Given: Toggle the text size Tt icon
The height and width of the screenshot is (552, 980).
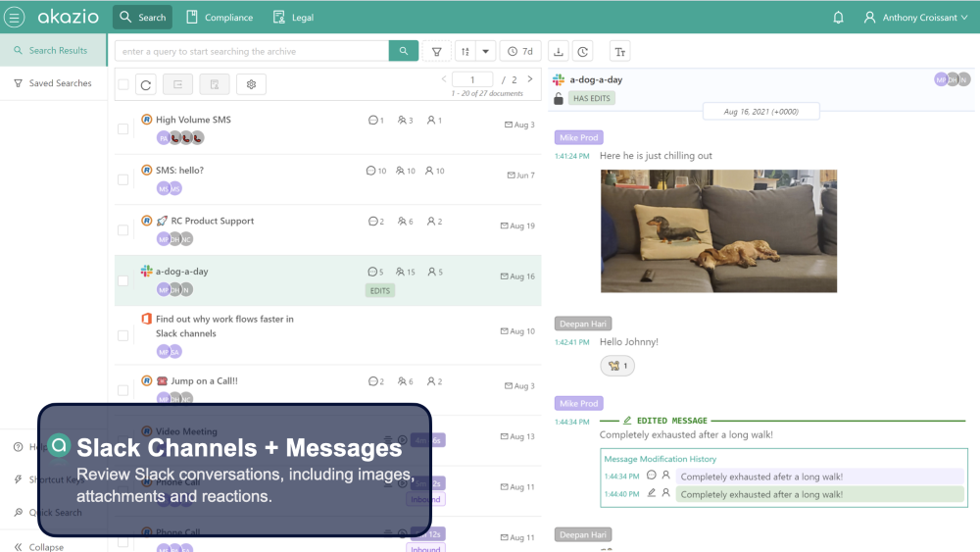Looking at the screenshot, I should click(x=619, y=51).
